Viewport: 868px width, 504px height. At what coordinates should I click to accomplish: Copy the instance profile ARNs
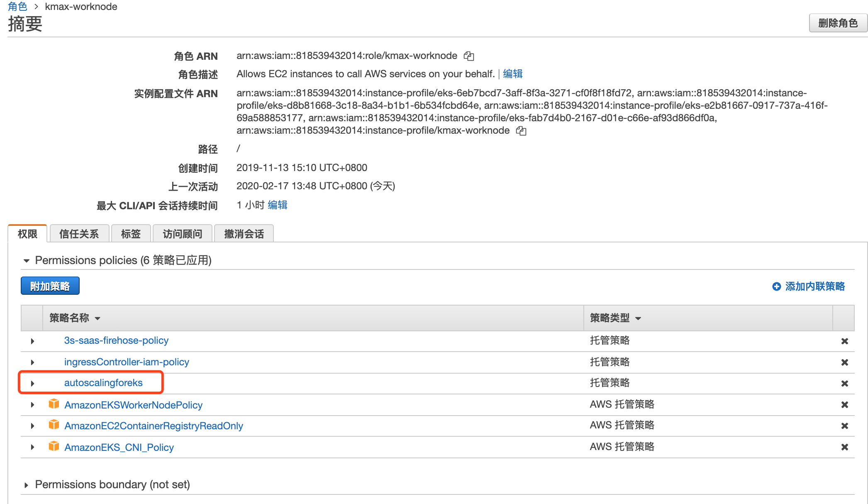521,131
